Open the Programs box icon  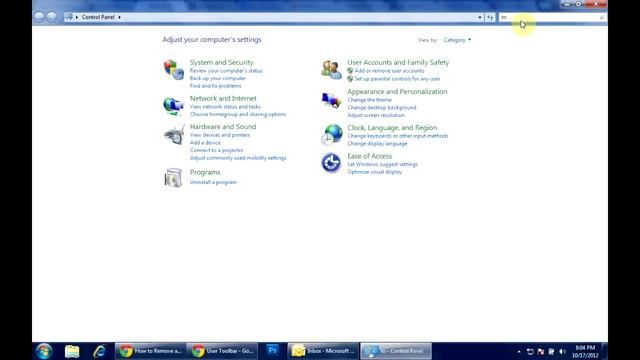pos(173,178)
